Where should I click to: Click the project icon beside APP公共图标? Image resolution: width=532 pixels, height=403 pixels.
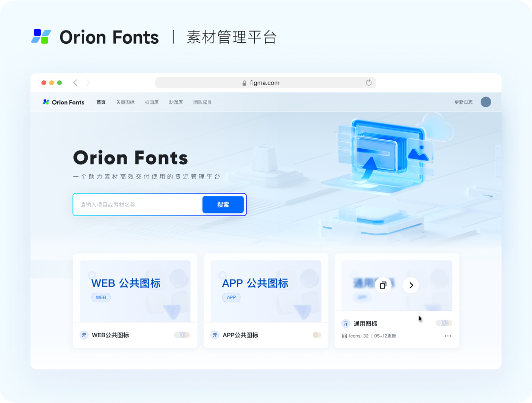[x=215, y=335]
